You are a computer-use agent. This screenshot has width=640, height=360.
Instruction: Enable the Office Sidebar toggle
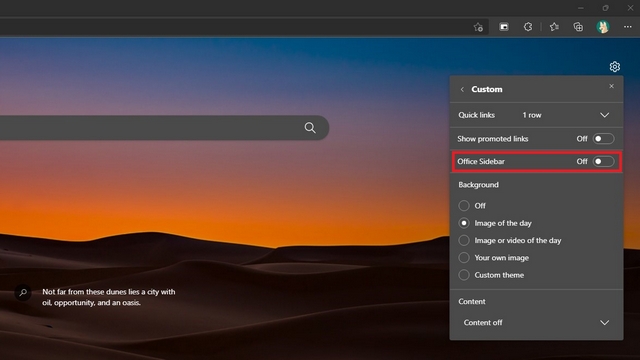pyautogui.click(x=603, y=162)
